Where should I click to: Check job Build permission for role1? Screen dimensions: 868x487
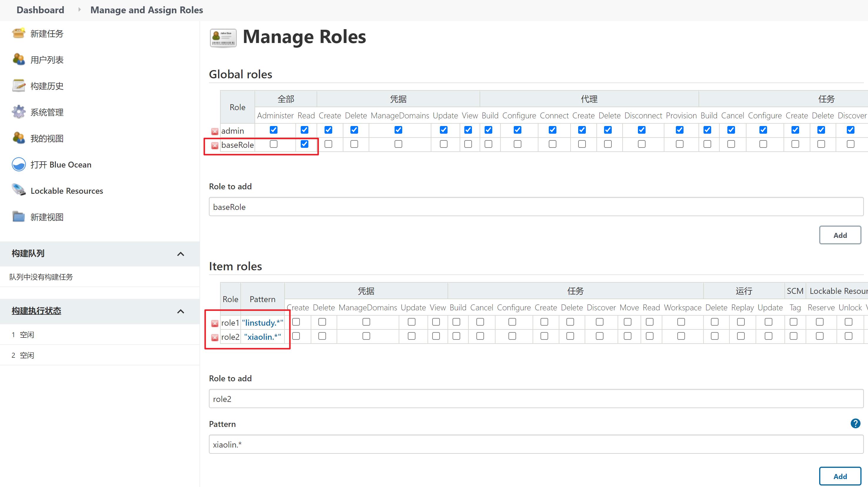click(456, 322)
